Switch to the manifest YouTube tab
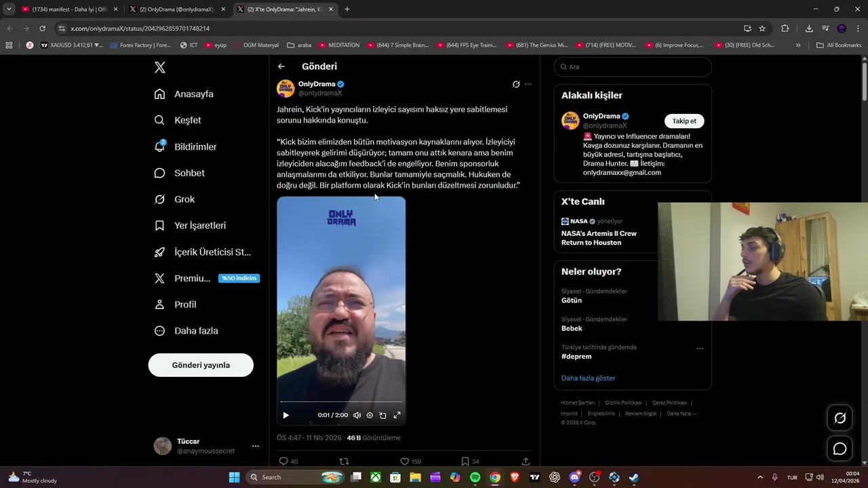Screen dimensions: 868x488 click(70, 9)
